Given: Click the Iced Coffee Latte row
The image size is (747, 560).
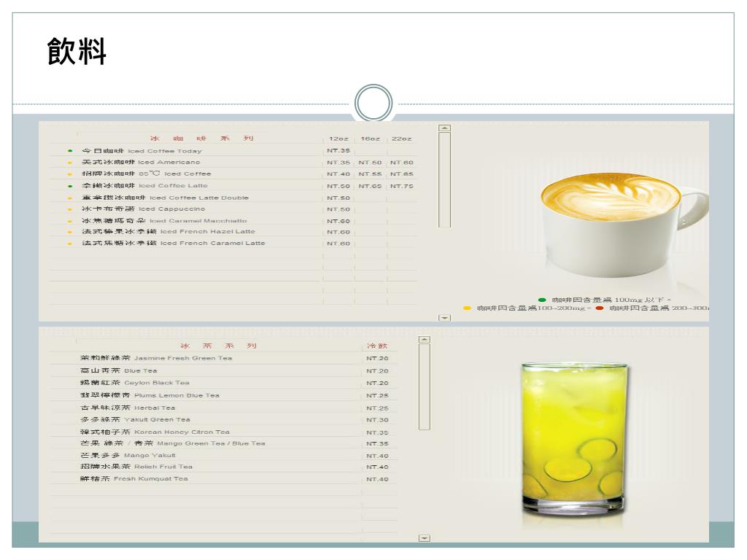Looking at the screenshot, I should 233,186.
